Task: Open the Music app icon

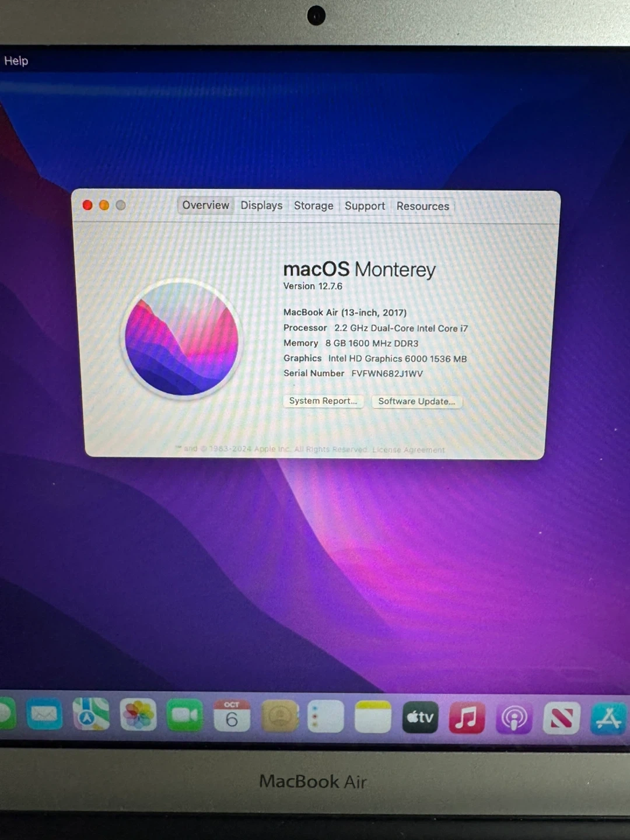Action: pos(467,717)
